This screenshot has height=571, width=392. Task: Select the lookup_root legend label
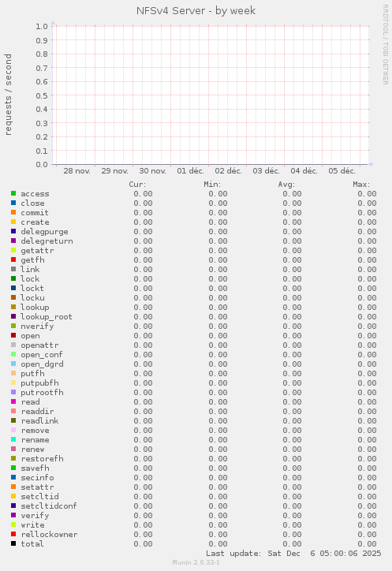coord(47,317)
